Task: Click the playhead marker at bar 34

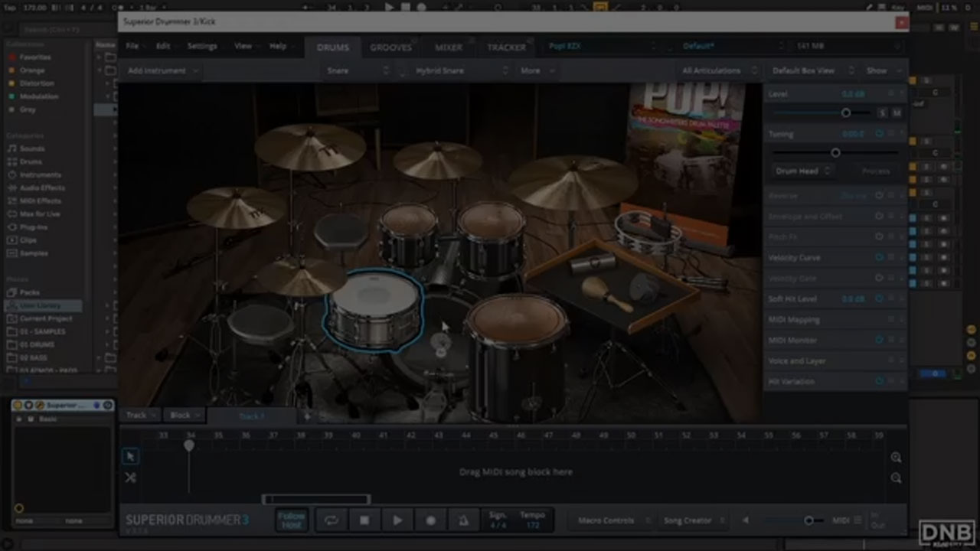Action: click(x=189, y=445)
